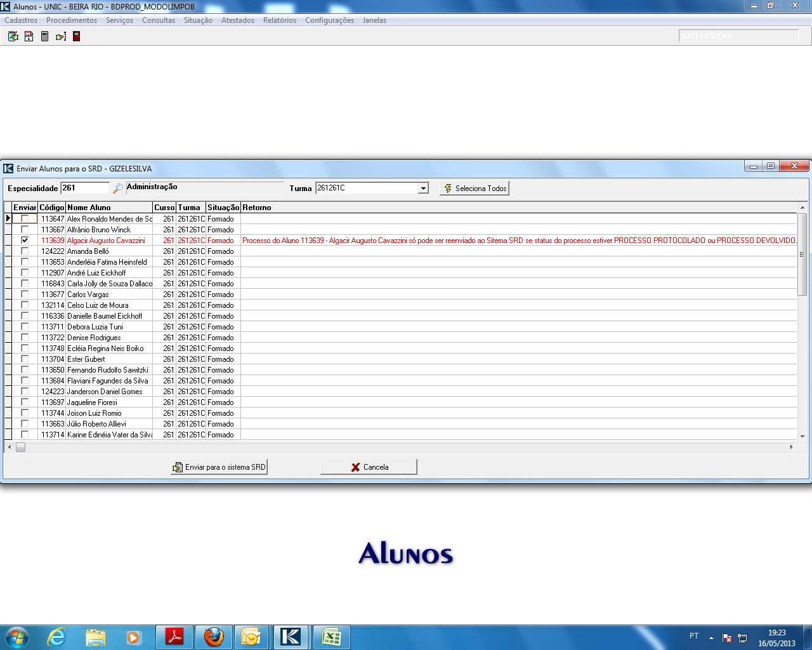This screenshot has height=650, width=812.
Task: Open the Janelas menu
Action: tap(374, 20)
